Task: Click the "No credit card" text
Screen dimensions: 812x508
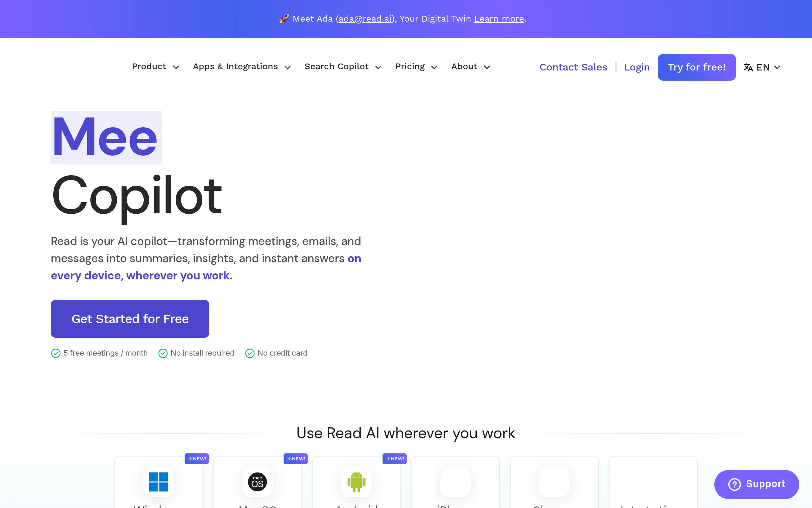Action: point(282,353)
